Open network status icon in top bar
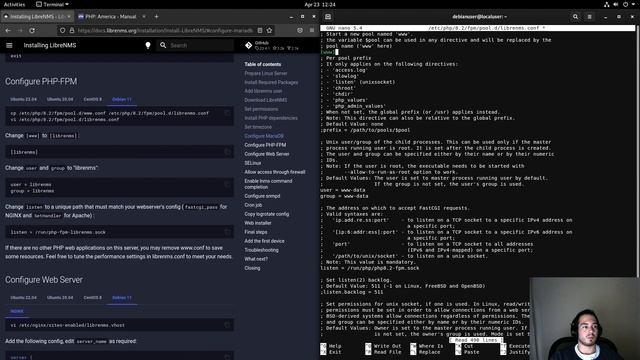The height and width of the screenshot is (360, 640). [607, 4]
